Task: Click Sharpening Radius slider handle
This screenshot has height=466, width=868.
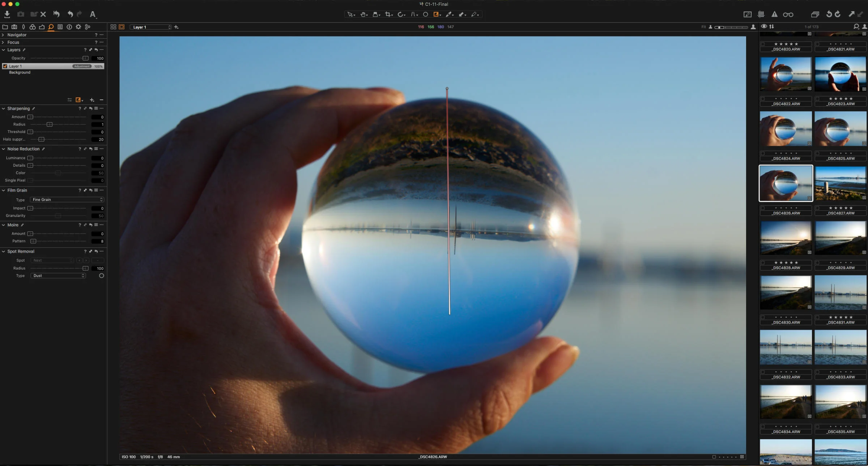Action: [50, 124]
